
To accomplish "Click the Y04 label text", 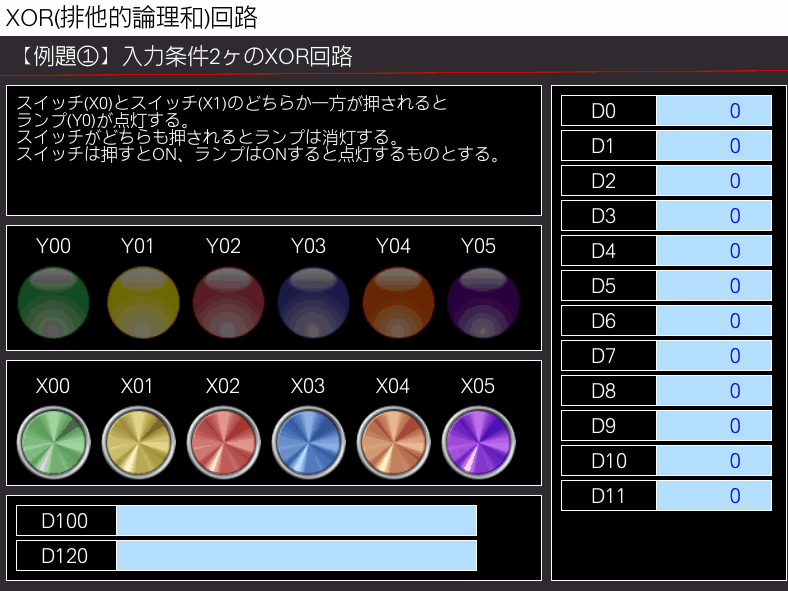I will pos(393,246).
